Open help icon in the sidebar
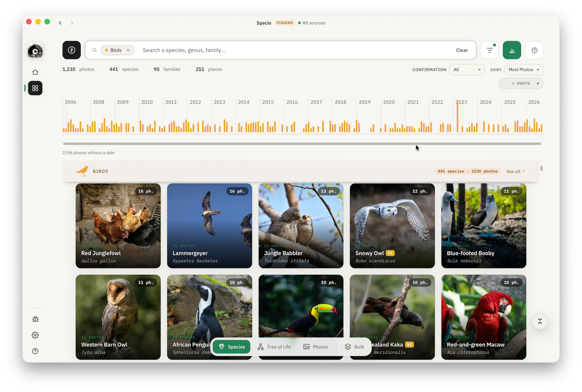This screenshot has height=392, width=582. coord(35,351)
